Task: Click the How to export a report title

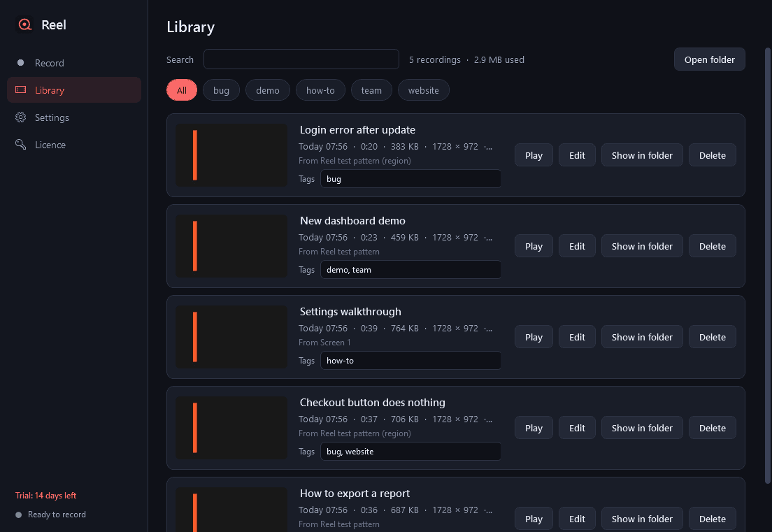Action: [355, 493]
